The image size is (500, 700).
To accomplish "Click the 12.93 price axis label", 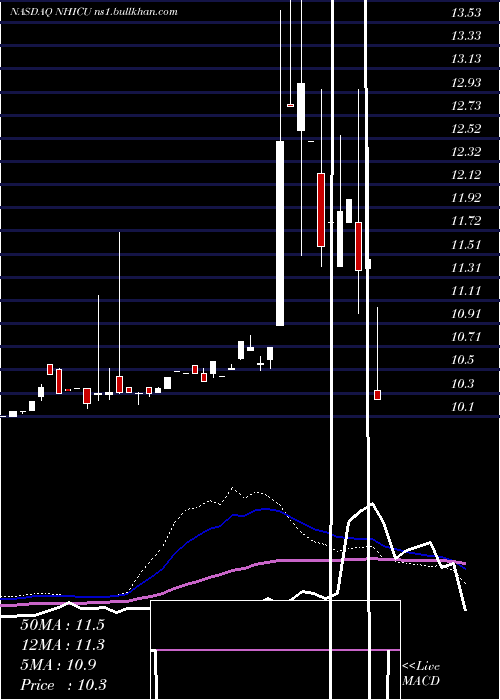I will coord(466,83).
